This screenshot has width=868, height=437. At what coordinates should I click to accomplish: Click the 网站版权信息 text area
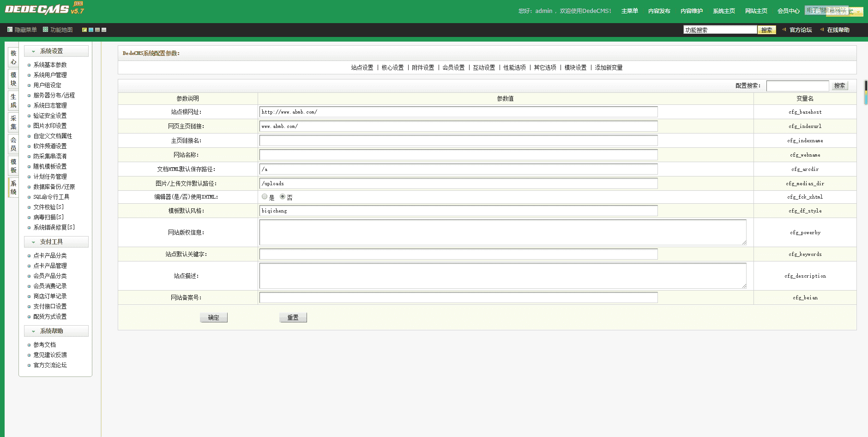tap(503, 232)
